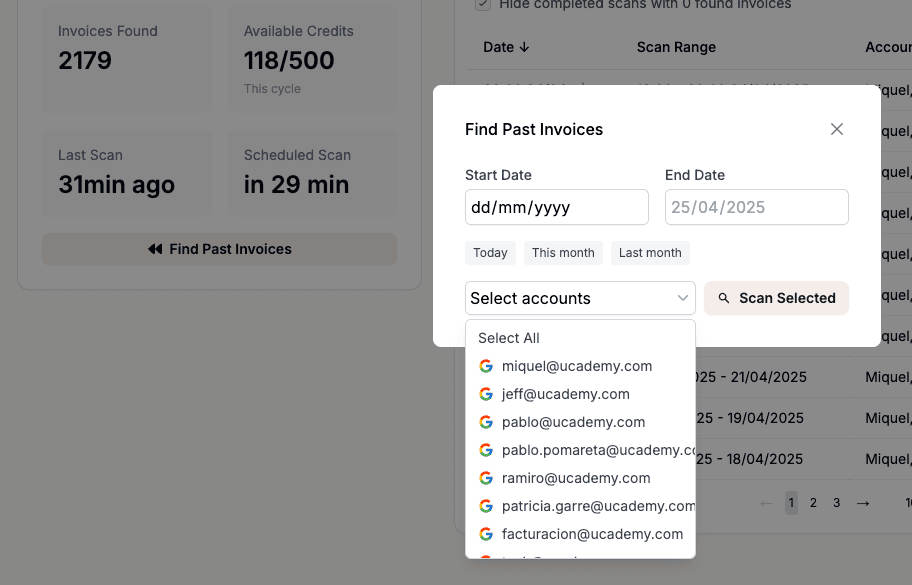The image size is (912, 585).
Task: Choose Select All accounts option
Action: point(509,338)
